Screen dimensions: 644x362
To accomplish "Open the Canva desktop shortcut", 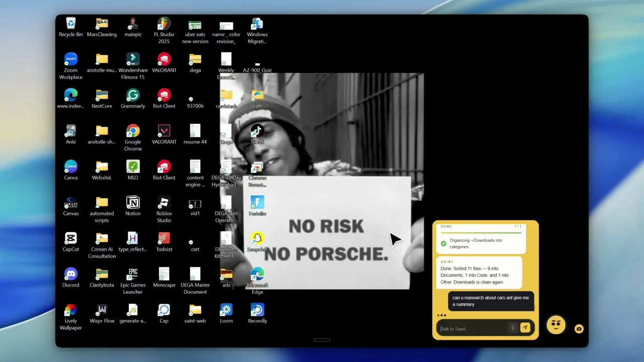I will pos(71,170).
